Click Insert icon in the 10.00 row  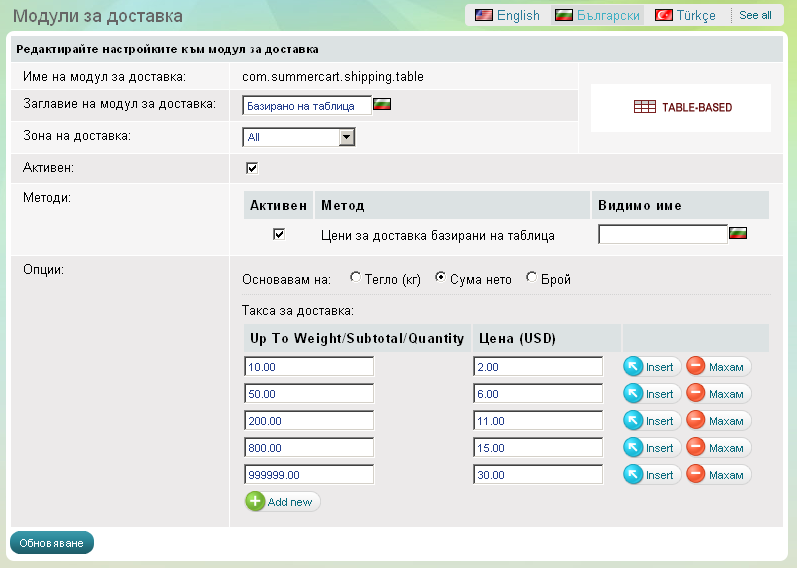pyautogui.click(x=633, y=367)
